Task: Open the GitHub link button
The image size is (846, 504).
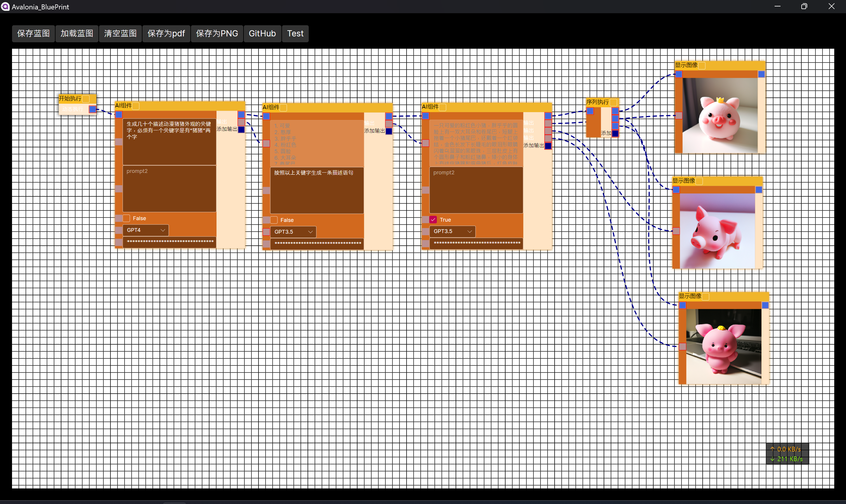Action: pos(262,34)
